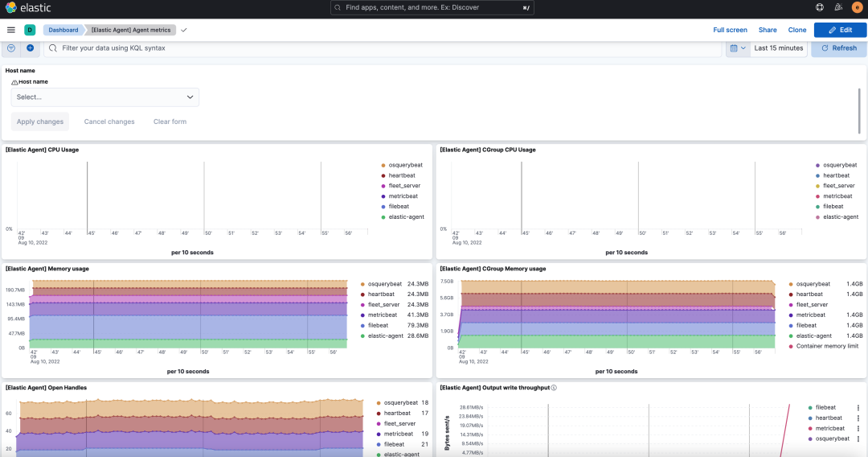This screenshot has height=457, width=868.
Task: Click the refresh arrow icon
Action: point(825,48)
